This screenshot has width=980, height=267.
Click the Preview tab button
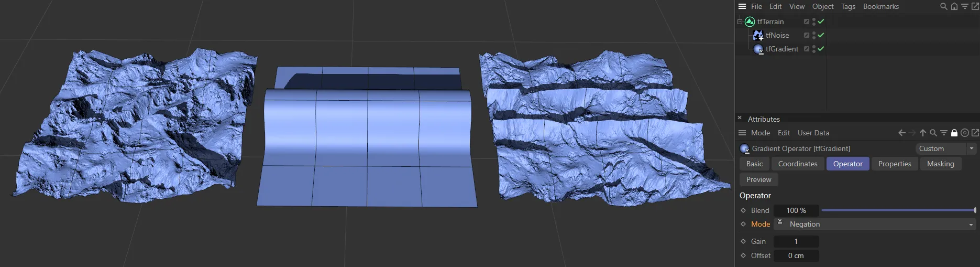pos(758,179)
